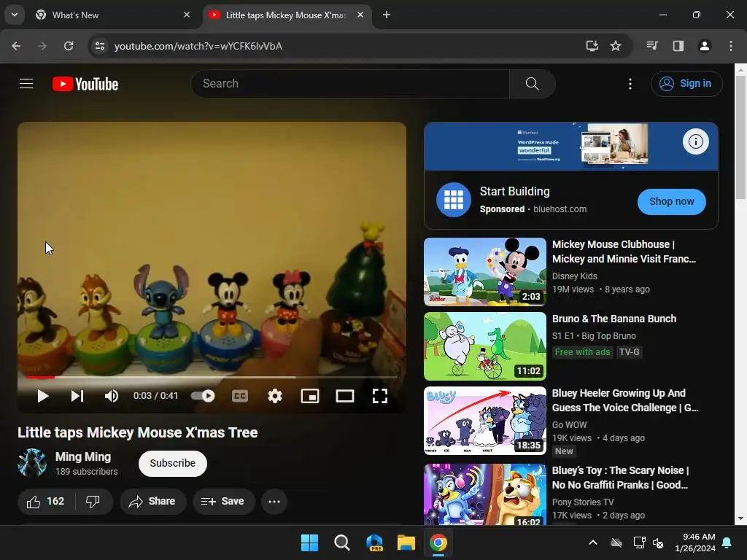This screenshot has height=560, width=747.
Task: Open the Start Building ad app icon
Action: click(x=454, y=200)
